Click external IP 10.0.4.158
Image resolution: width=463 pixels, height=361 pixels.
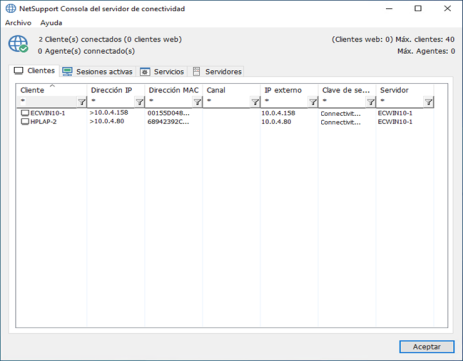[278, 113]
